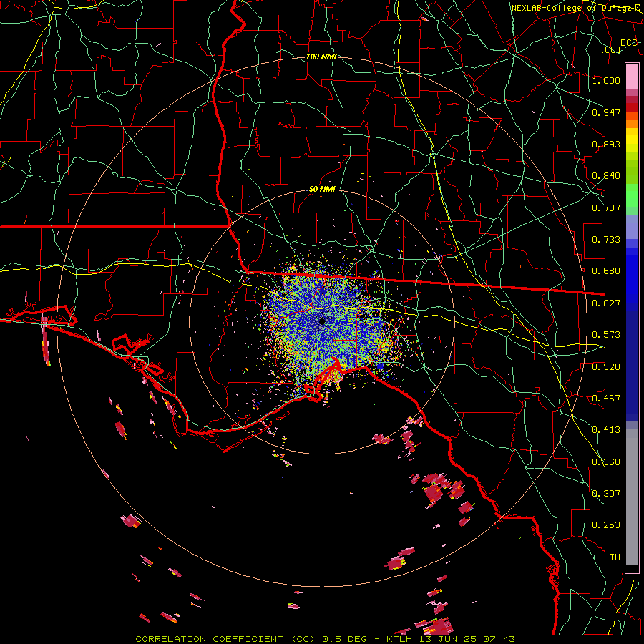Click the black radar site dot at the center

(x=322, y=321)
